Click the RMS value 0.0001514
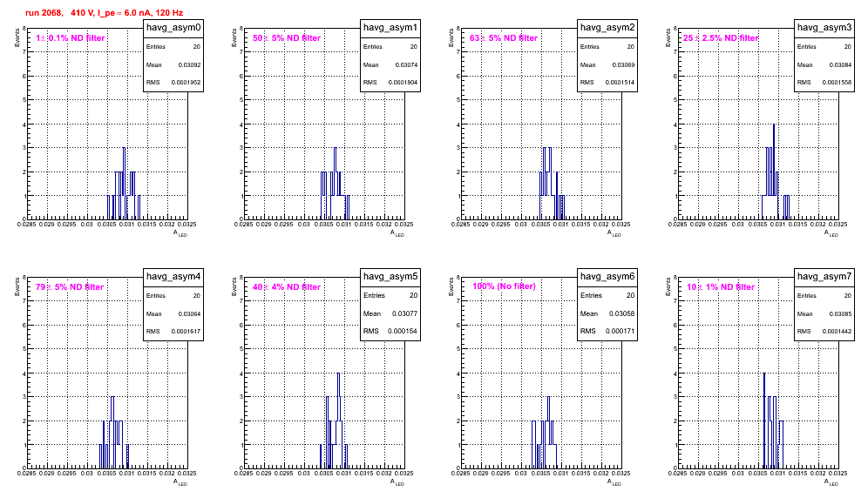This screenshot has height=498, width=868. pos(620,83)
